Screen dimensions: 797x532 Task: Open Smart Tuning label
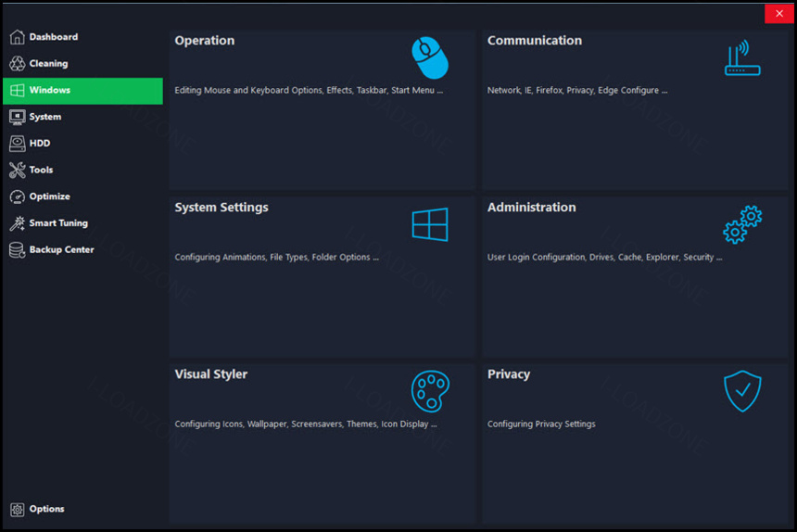coord(58,223)
